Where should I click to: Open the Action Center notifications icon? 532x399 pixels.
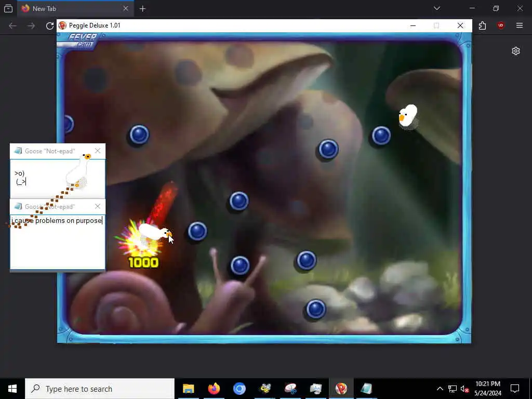[x=515, y=389]
